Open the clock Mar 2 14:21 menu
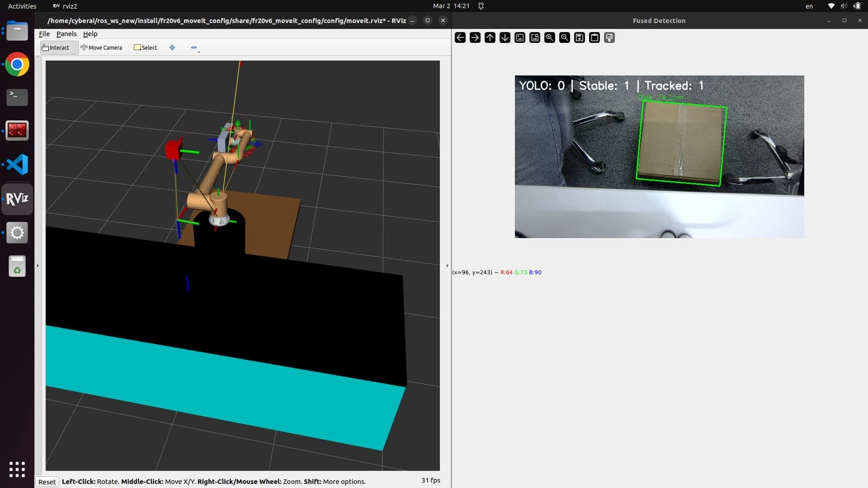 pyautogui.click(x=451, y=6)
